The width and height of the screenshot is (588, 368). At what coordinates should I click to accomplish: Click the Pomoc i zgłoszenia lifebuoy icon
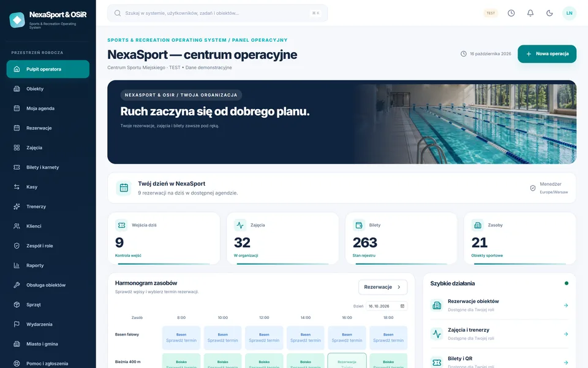(17, 364)
